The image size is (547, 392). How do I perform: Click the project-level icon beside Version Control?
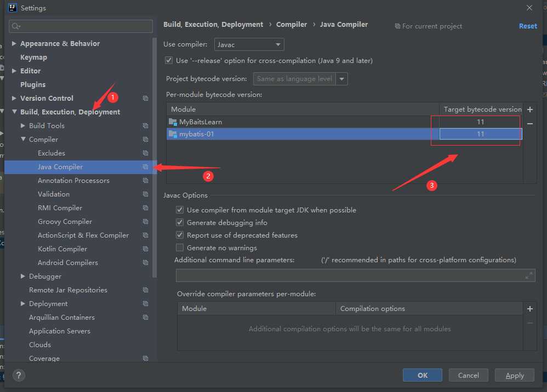(145, 99)
